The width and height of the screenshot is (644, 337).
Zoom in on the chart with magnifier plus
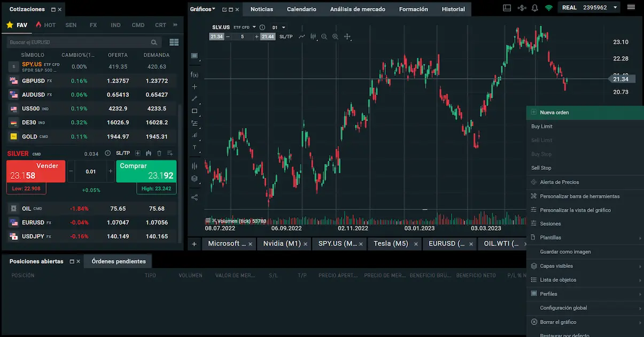click(335, 37)
